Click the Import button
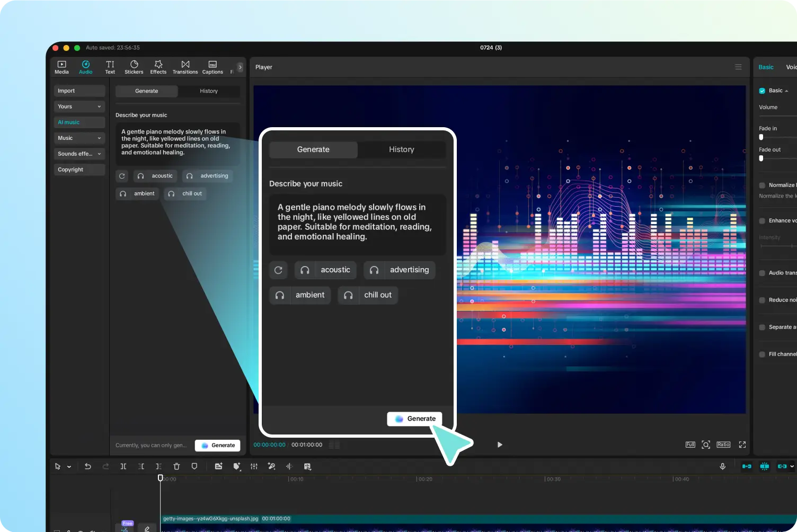Viewport: 797px width, 532px height. point(79,91)
